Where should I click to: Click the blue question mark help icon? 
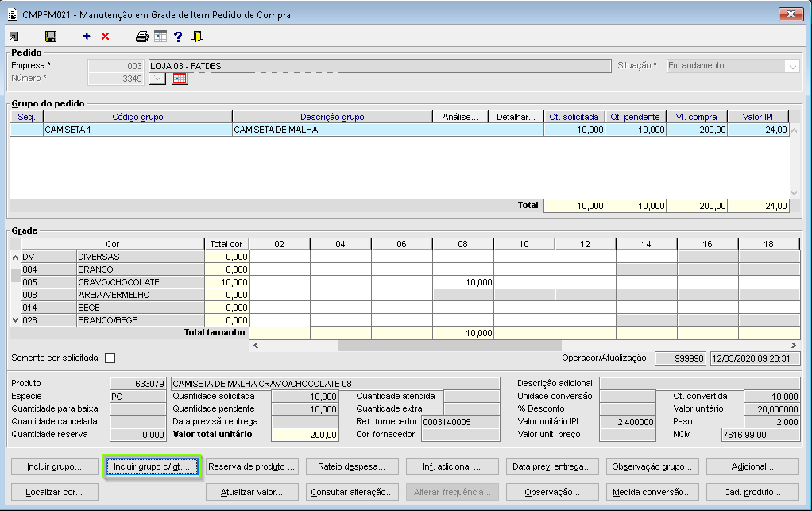tap(179, 37)
